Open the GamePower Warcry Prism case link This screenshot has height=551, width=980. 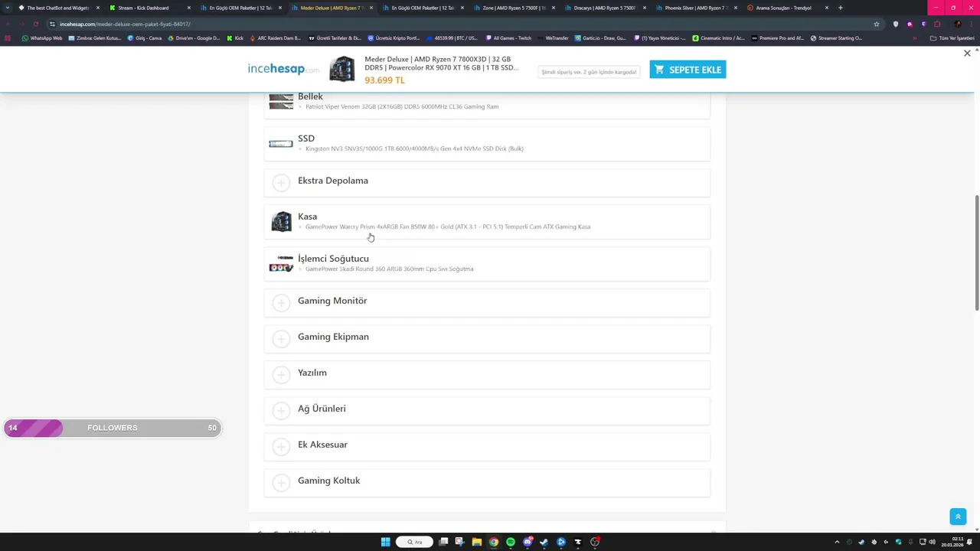tap(448, 227)
